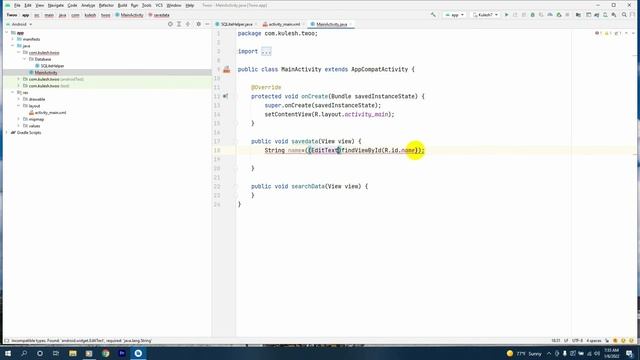Collapse the Database package
This screenshot has width=640, height=360.
24,59
